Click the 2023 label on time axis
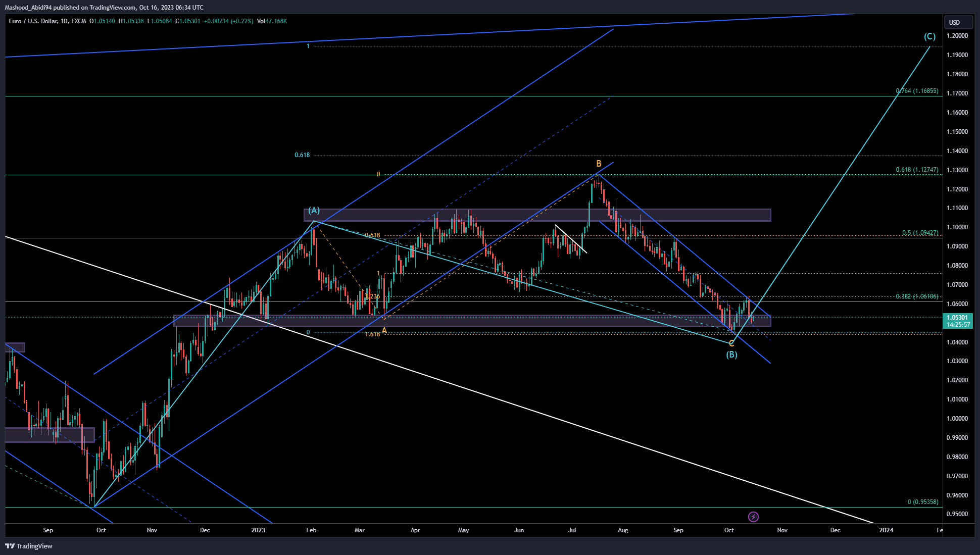 point(258,530)
